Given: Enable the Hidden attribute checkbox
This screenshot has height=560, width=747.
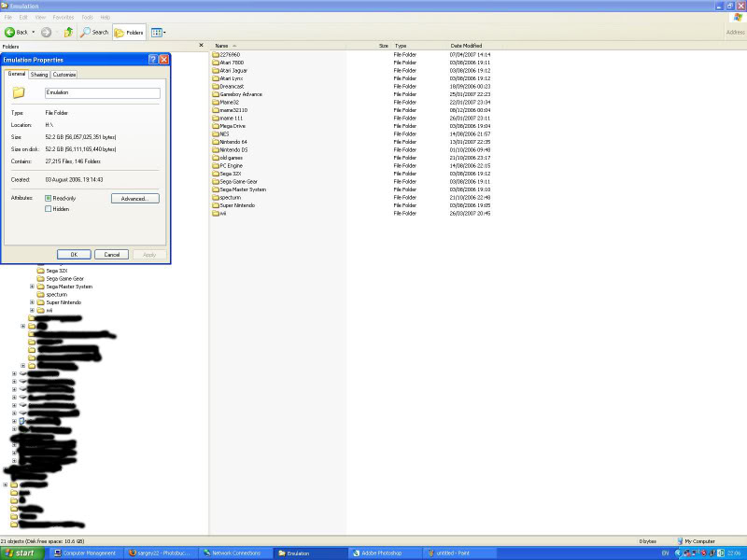Looking at the screenshot, I should tap(49, 209).
